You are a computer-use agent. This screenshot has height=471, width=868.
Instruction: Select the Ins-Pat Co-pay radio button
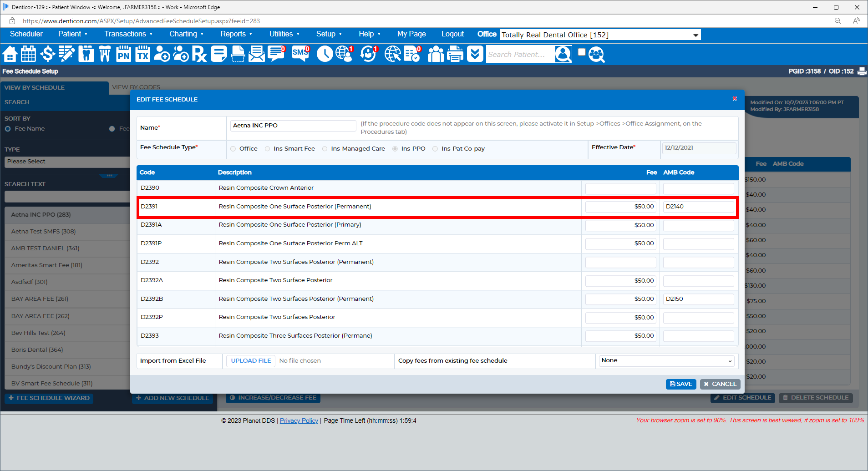(x=435, y=149)
